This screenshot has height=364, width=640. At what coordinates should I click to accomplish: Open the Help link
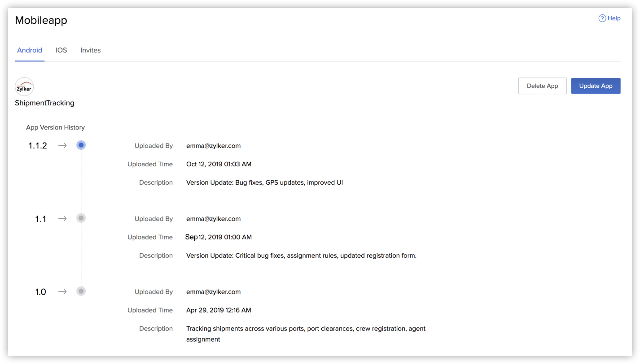614,18
